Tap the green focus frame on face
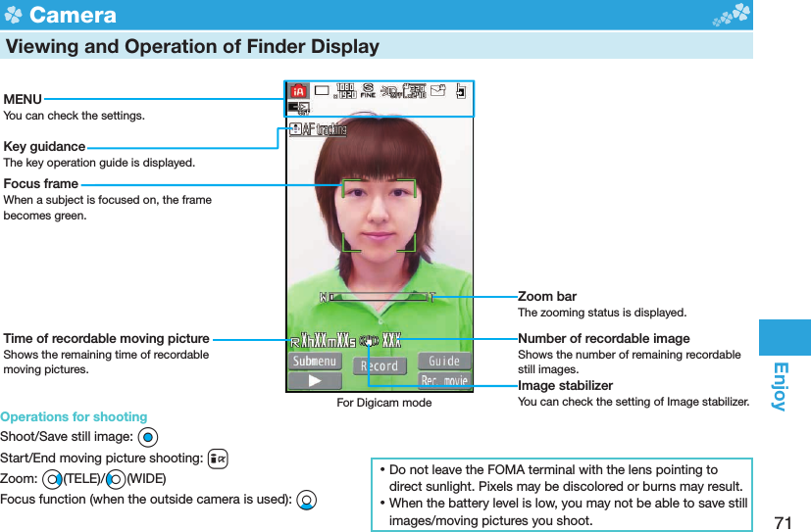This screenshot has height=532, width=811. coord(379,216)
